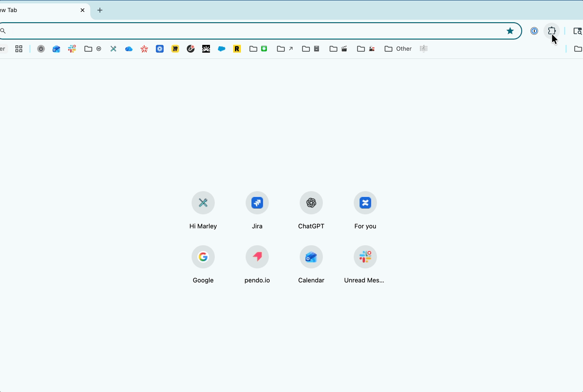Close the New Tab tab

(x=83, y=10)
